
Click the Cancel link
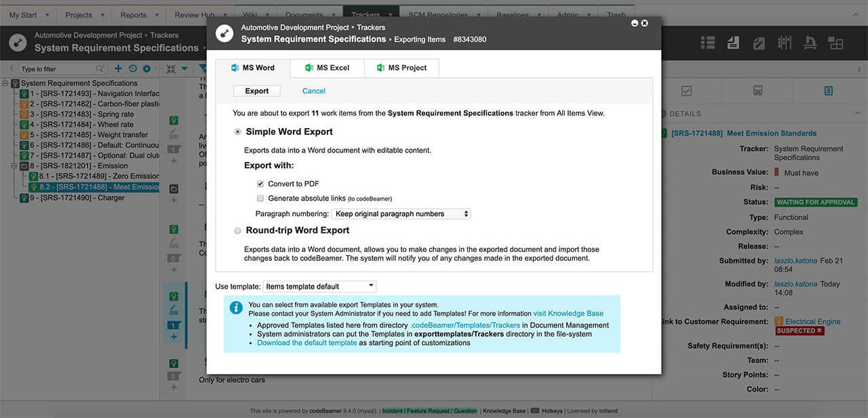click(314, 91)
